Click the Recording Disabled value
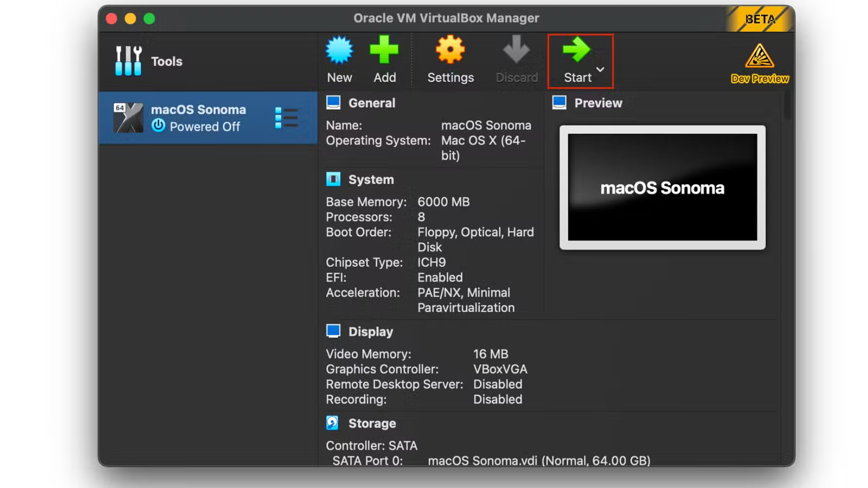 498,399
